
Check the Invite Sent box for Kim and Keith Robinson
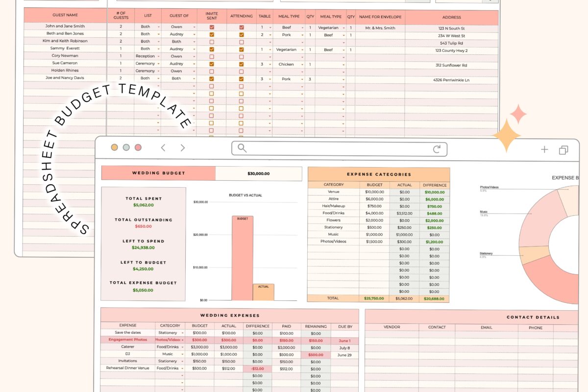pos(211,42)
